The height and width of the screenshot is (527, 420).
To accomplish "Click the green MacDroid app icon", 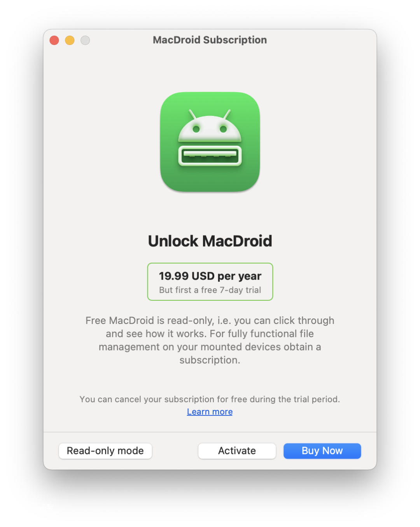I will coord(210,142).
